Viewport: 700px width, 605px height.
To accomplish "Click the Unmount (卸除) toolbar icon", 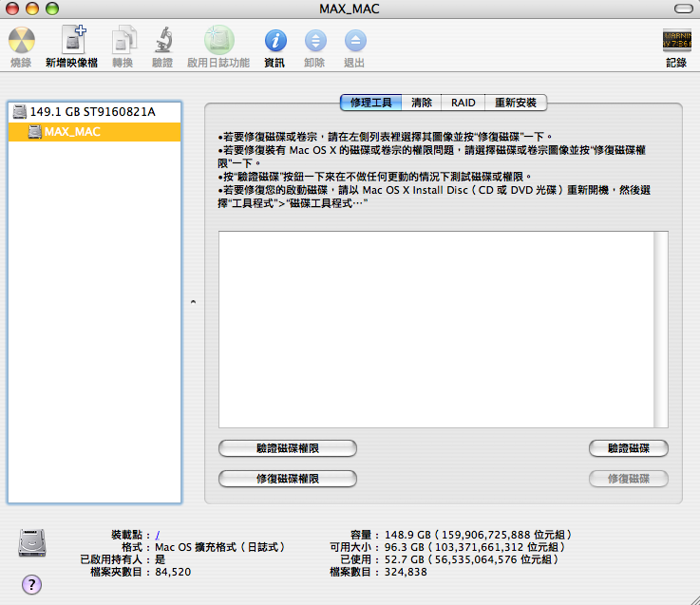I will (x=315, y=41).
